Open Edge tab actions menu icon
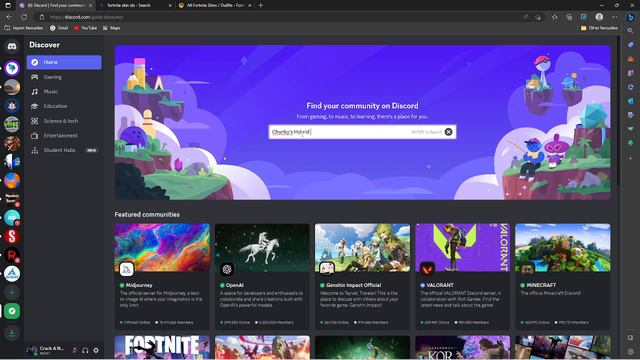 pos(8,5)
